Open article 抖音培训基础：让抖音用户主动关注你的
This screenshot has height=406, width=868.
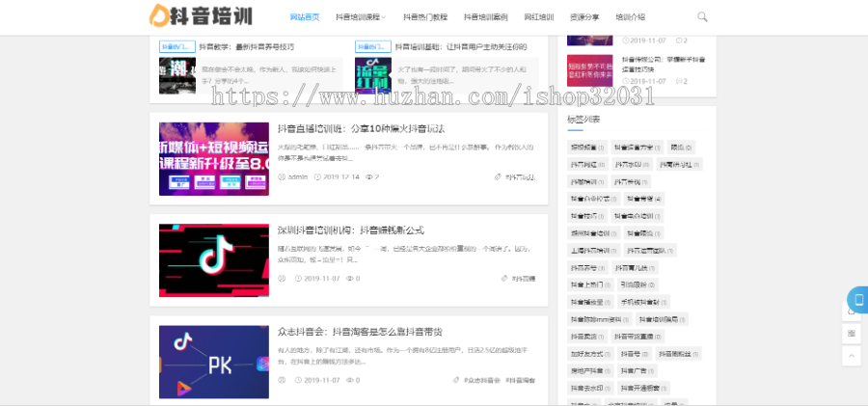(x=461, y=46)
